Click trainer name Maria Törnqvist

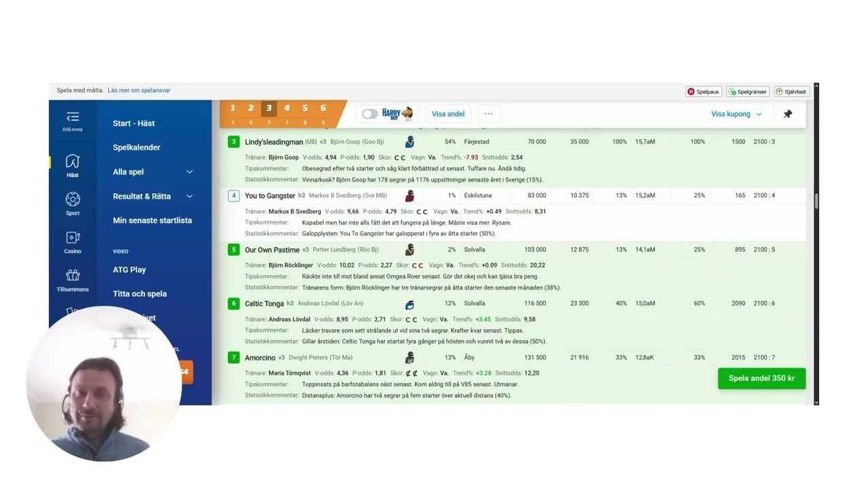pyautogui.click(x=290, y=373)
